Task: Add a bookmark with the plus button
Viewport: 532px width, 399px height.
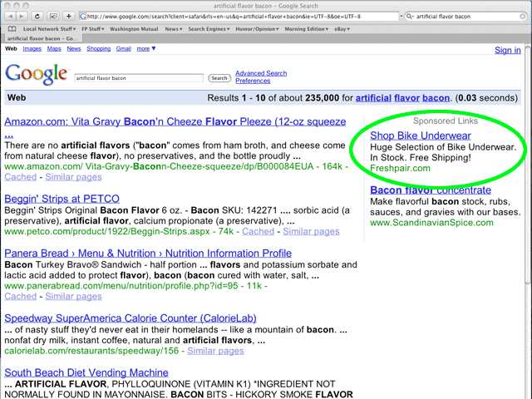Action: coord(68,16)
